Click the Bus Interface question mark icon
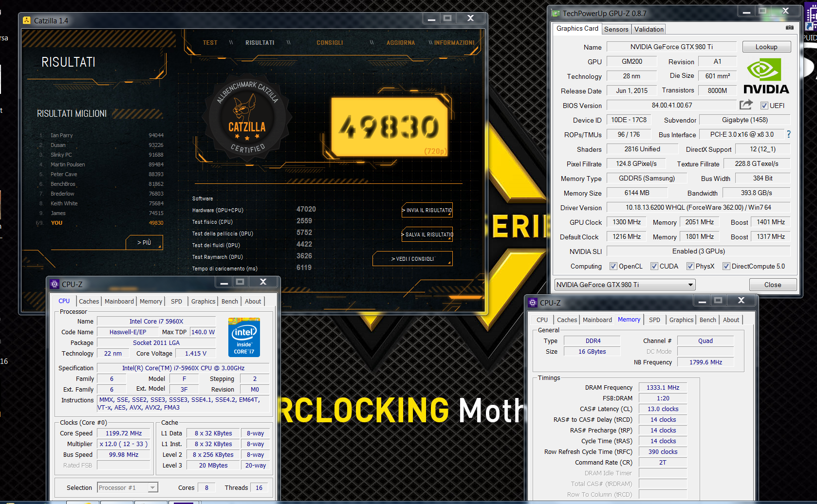The image size is (817, 504). pyautogui.click(x=789, y=134)
